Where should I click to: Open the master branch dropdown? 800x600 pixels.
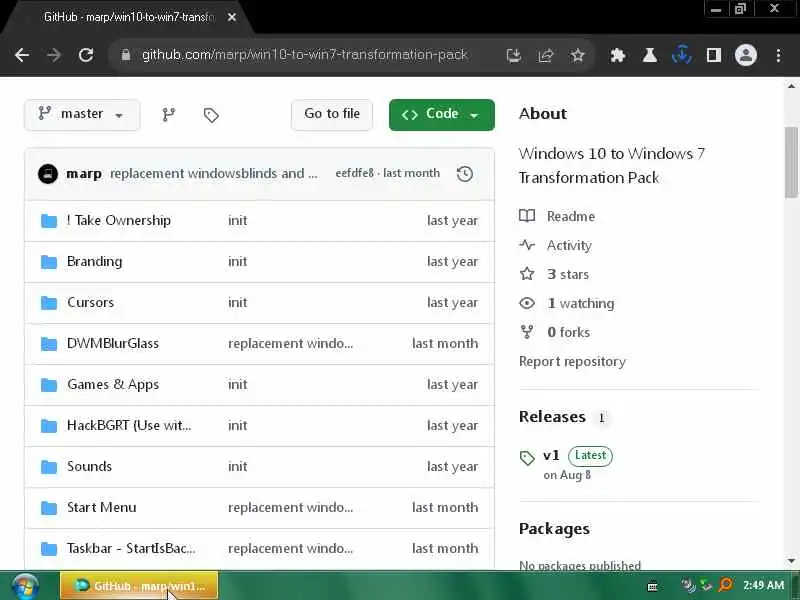pyautogui.click(x=82, y=114)
